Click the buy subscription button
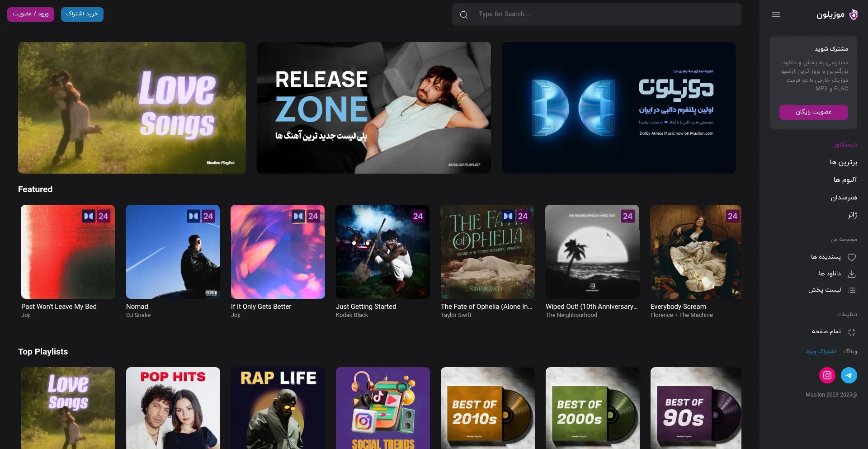The height and width of the screenshot is (449, 868). (x=82, y=14)
